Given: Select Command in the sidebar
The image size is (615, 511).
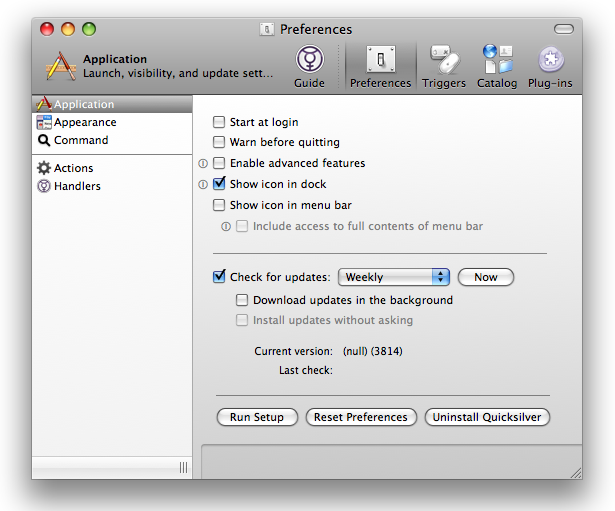Looking at the screenshot, I should (x=112, y=140).
